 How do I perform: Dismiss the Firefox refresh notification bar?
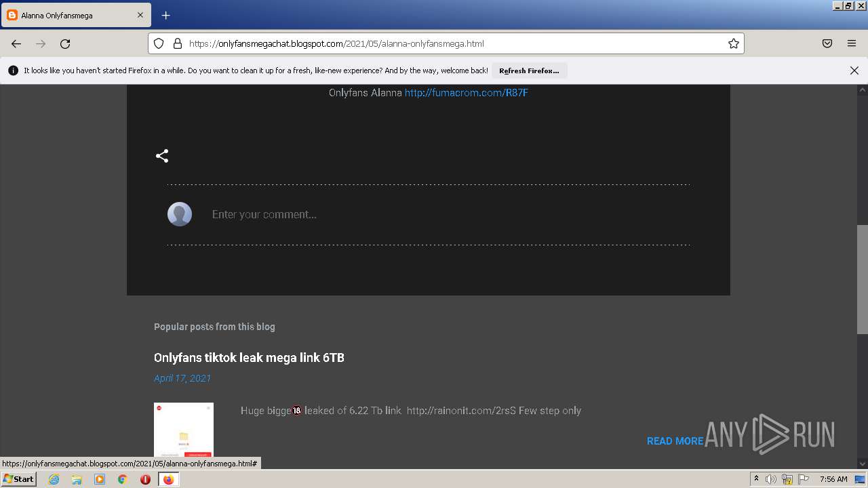(854, 70)
